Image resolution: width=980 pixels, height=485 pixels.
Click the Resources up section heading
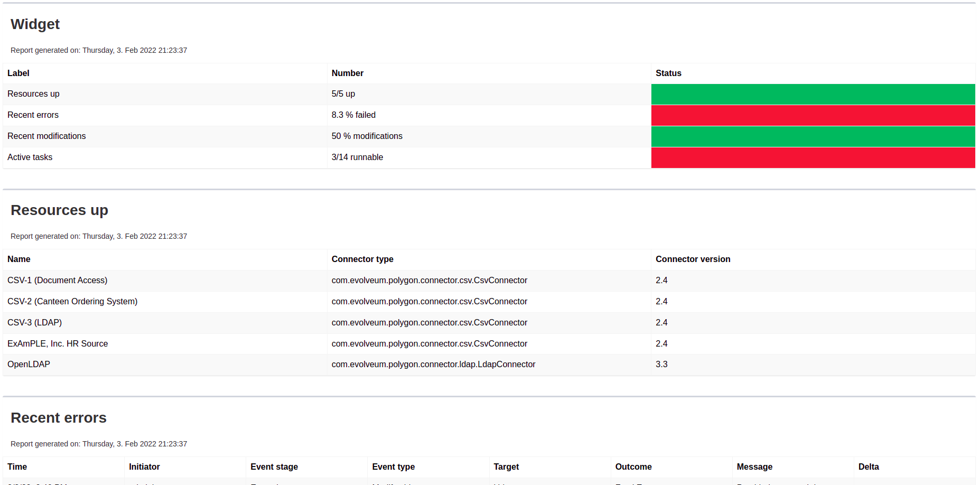(59, 210)
